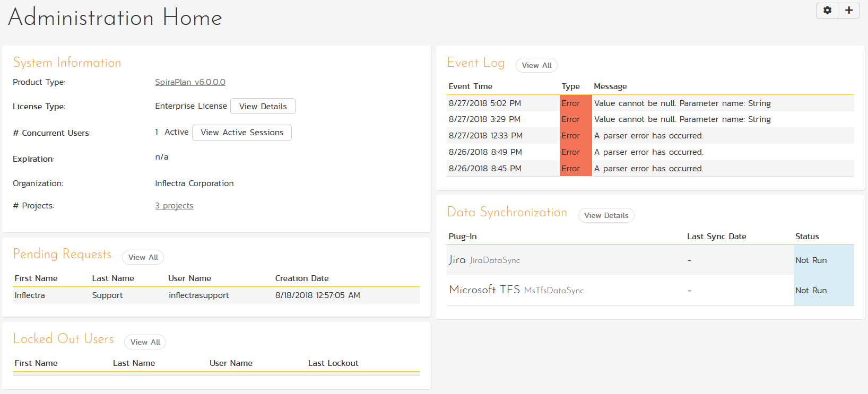Open the SpiraPlan v6.0.0.0 product link

[x=190, y=82]
